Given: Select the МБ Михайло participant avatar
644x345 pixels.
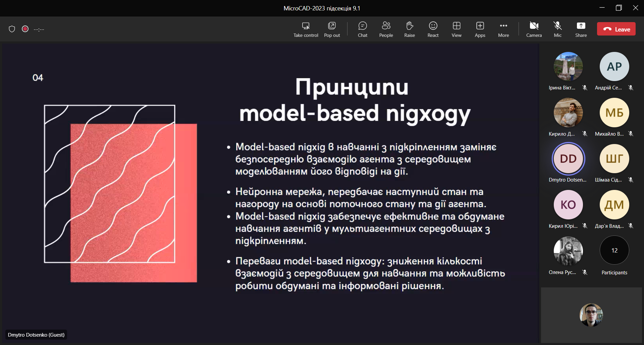Looking at the screenshot, I should click(614, 113).
